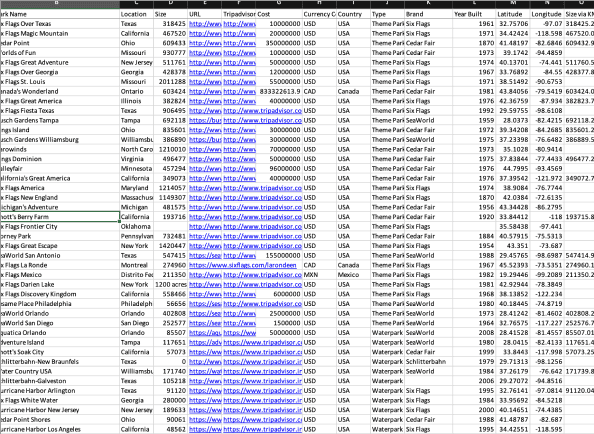This screenshot has height=434, width=594.
Task: Open the URL link for Aquatica Orlando
Action: coord(205,333)
